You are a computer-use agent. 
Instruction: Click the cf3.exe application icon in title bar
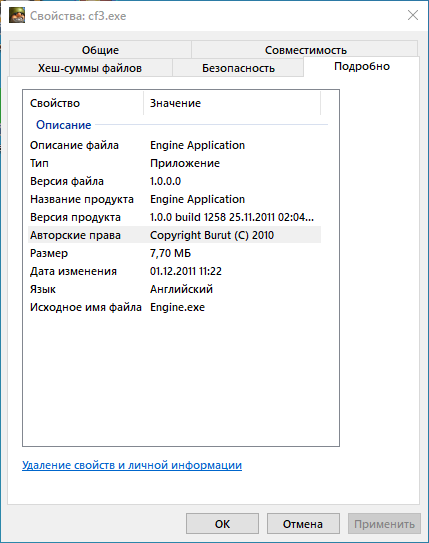pos(17,16)
